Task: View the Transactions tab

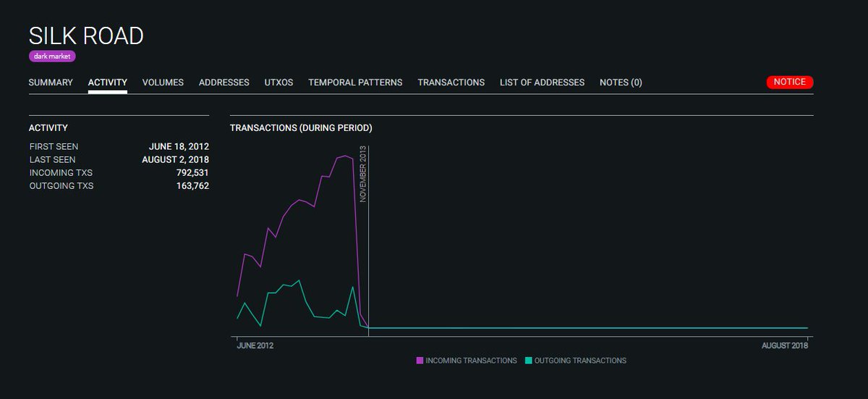Action: click(451, 83)
